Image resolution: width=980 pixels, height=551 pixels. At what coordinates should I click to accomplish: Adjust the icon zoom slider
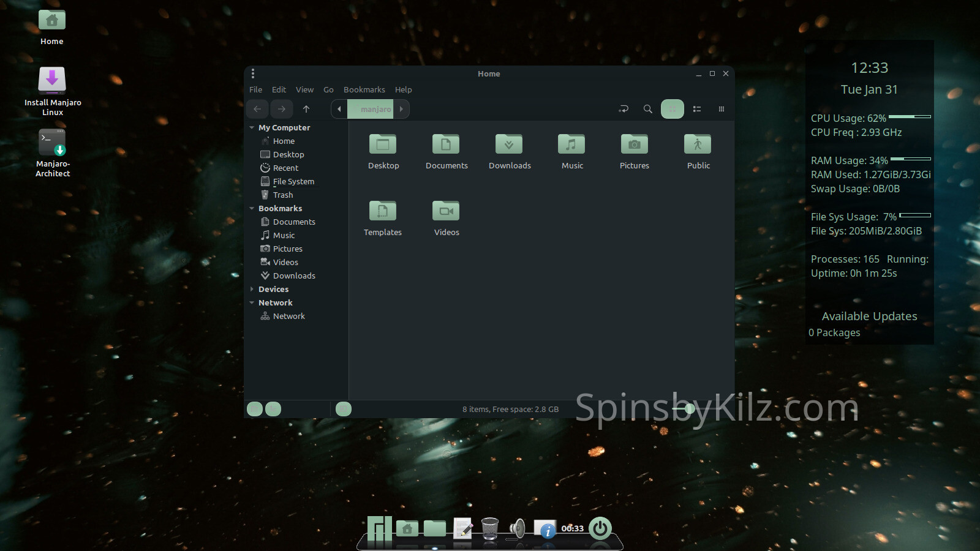point(690,408)
